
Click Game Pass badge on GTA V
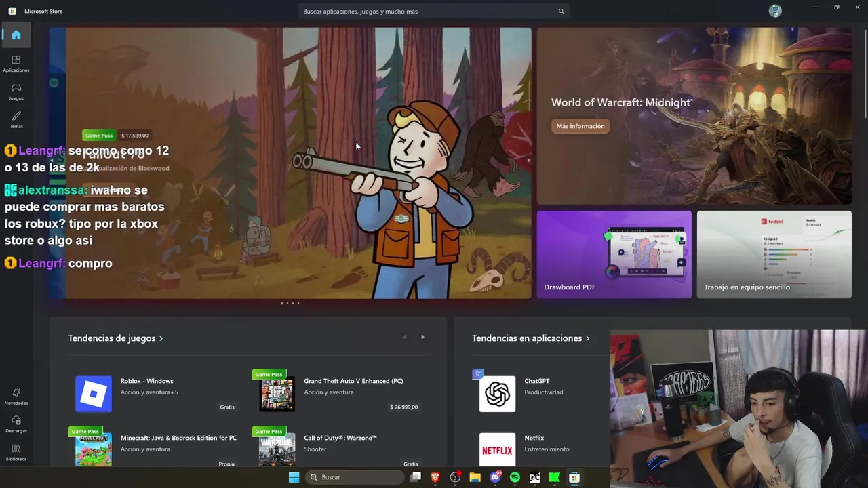[269, 375]
